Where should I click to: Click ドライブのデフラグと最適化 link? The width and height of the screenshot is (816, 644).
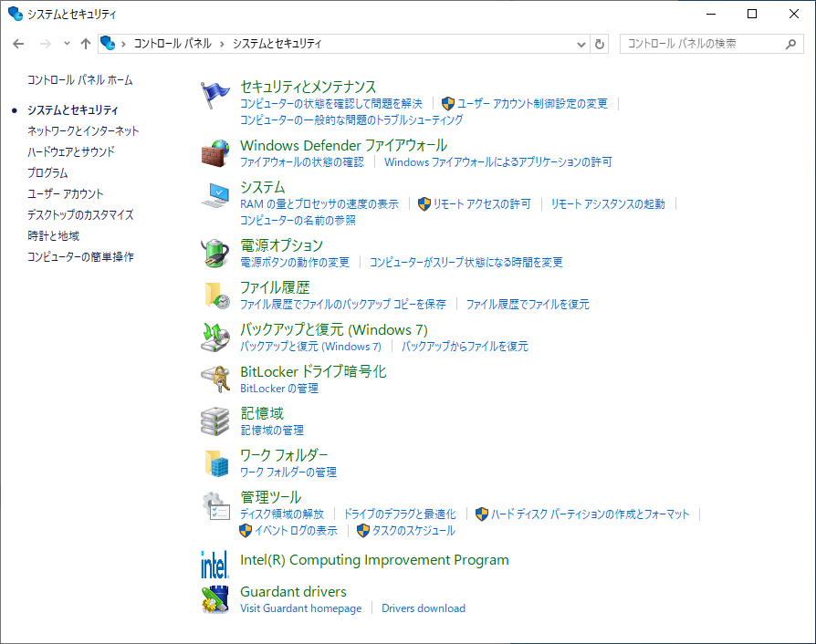(x=400, y=514)
